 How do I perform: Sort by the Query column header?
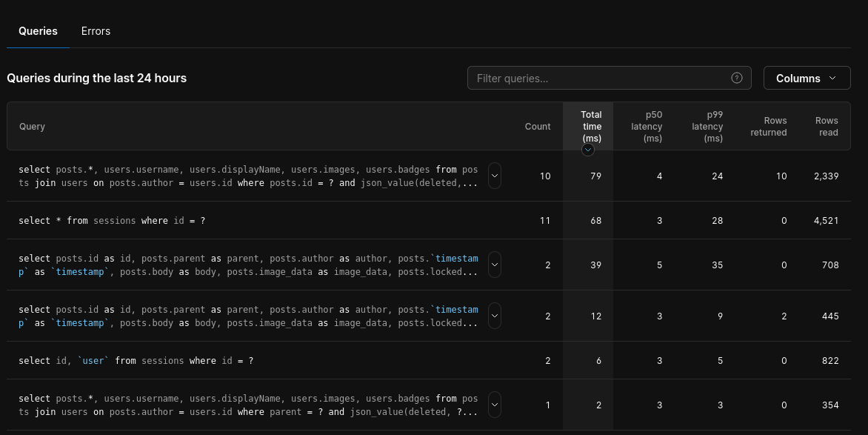pos(32,126)
